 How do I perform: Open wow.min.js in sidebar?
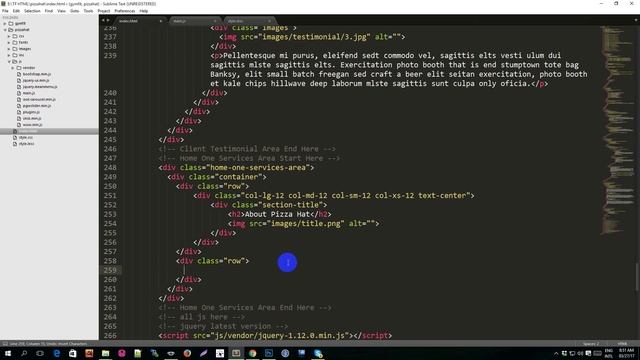click(x=32, y=124)
